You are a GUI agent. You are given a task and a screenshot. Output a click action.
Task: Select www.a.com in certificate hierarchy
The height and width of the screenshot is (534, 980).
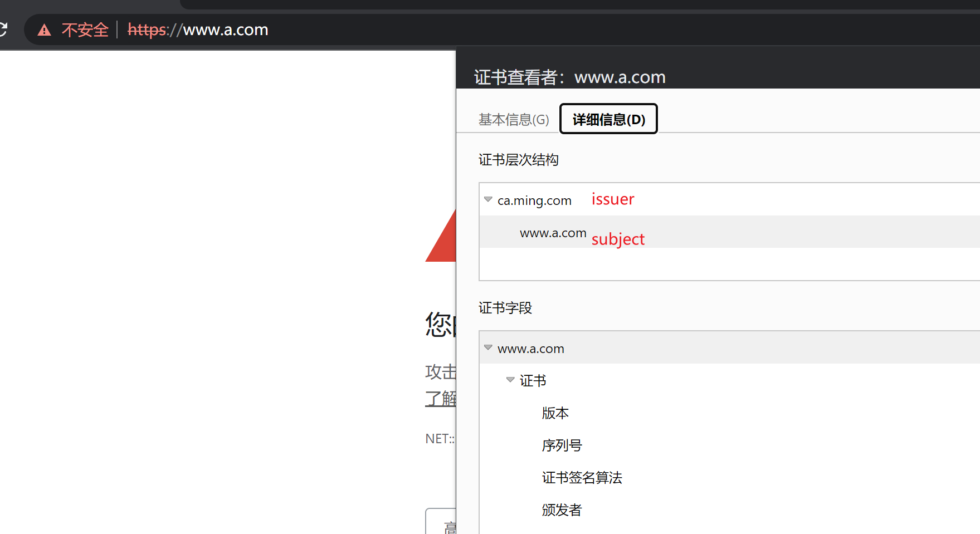tap(553, 233)
